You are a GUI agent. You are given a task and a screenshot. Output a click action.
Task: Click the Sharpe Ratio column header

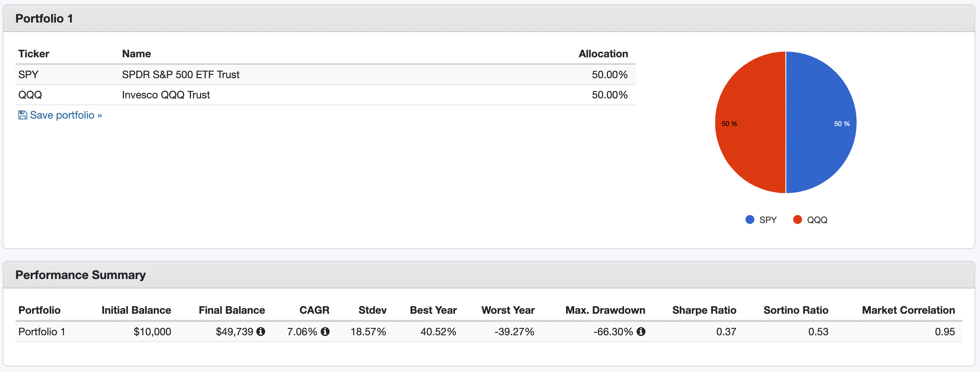(704, 310)
